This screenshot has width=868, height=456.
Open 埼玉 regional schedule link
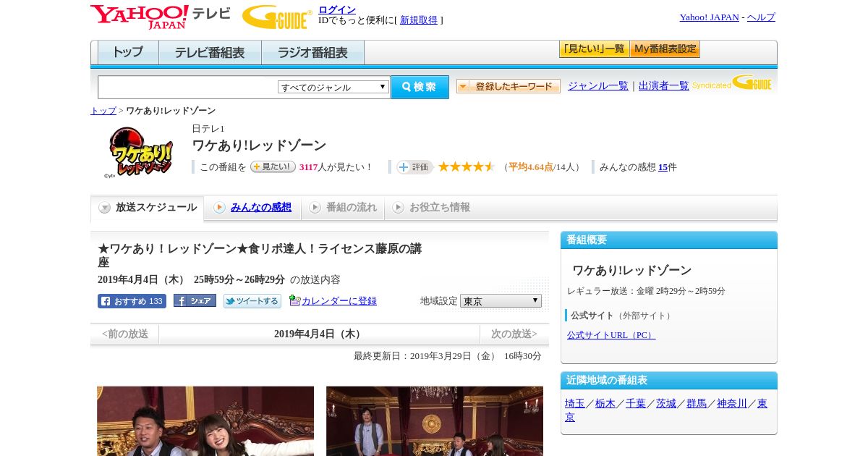[575, 404]
